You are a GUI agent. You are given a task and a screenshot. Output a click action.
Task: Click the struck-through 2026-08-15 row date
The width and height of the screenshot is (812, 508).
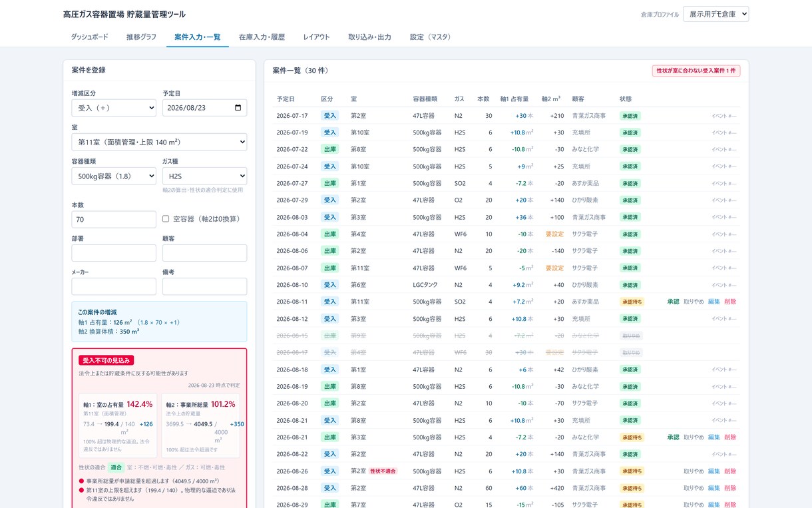tap(292, 336)
